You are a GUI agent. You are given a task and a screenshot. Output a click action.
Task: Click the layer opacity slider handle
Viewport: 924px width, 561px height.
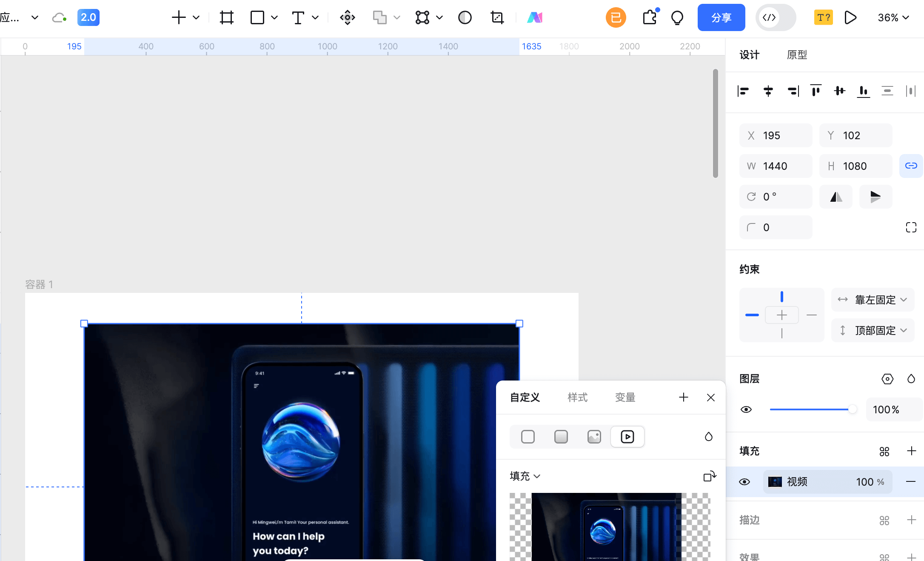click(852, 409)
